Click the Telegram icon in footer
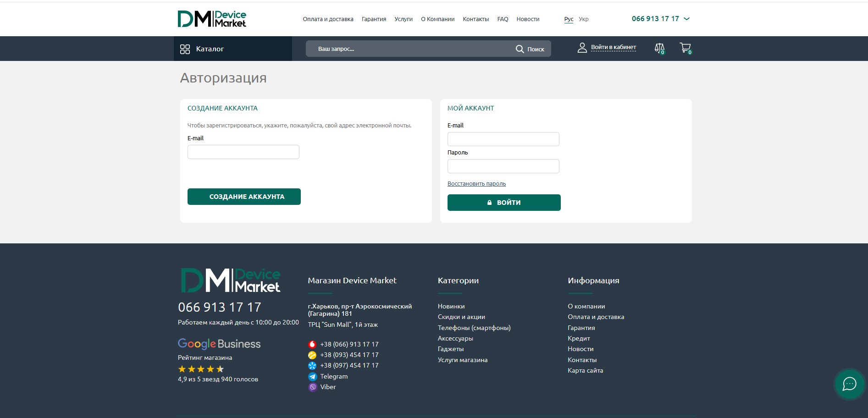The height and width of the screenshot is (418, 868). (x=312, y=376)
